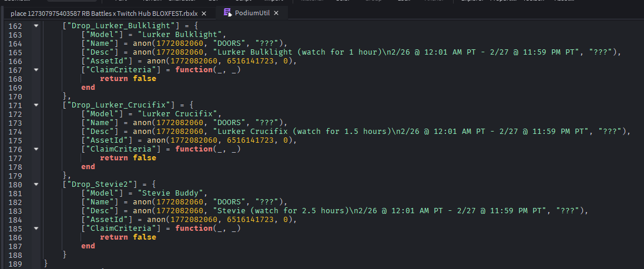Click "return false" on line 168
The height and width of the screenshot is (269, 644).
(x=128, y=79)
